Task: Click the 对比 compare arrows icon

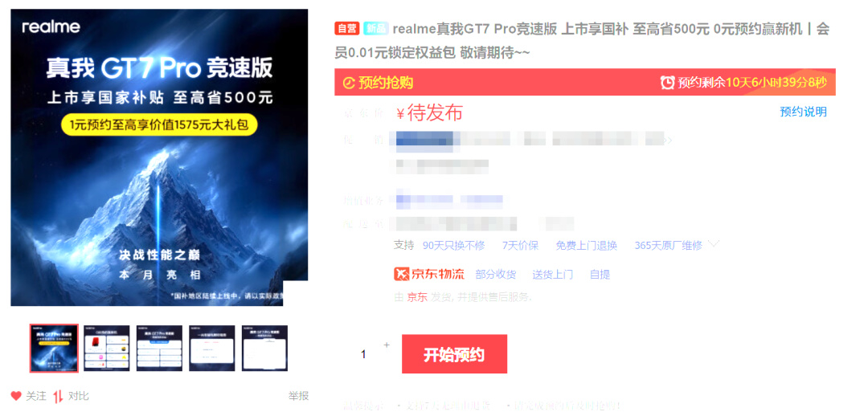Action: [58, 396]
